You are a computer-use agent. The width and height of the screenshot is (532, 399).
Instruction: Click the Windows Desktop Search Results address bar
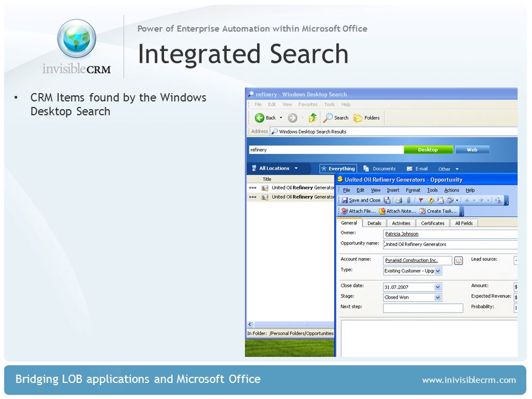[393, 132]
